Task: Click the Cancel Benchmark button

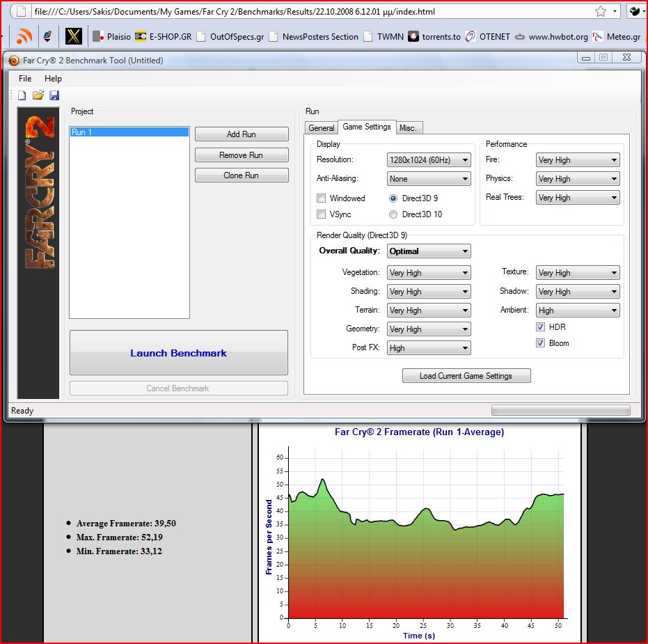Action: click(x=178, y=388)
